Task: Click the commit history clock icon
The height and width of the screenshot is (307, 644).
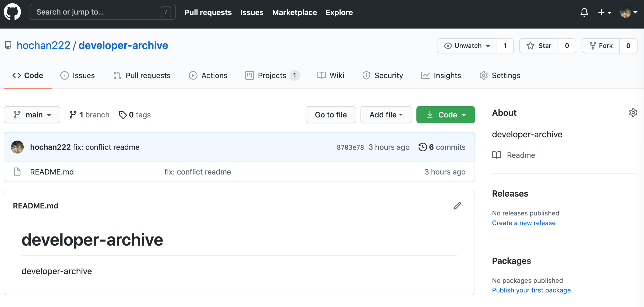Action: pos(423,147)
